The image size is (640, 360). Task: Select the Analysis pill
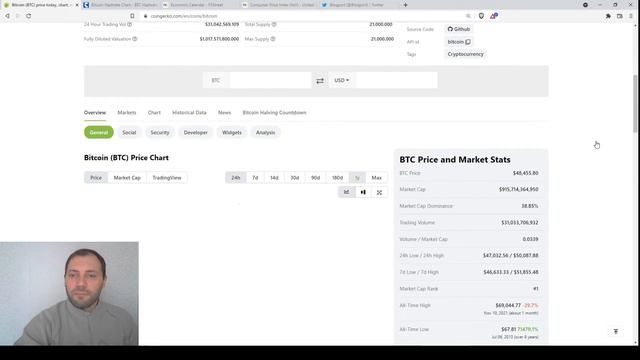265,132
